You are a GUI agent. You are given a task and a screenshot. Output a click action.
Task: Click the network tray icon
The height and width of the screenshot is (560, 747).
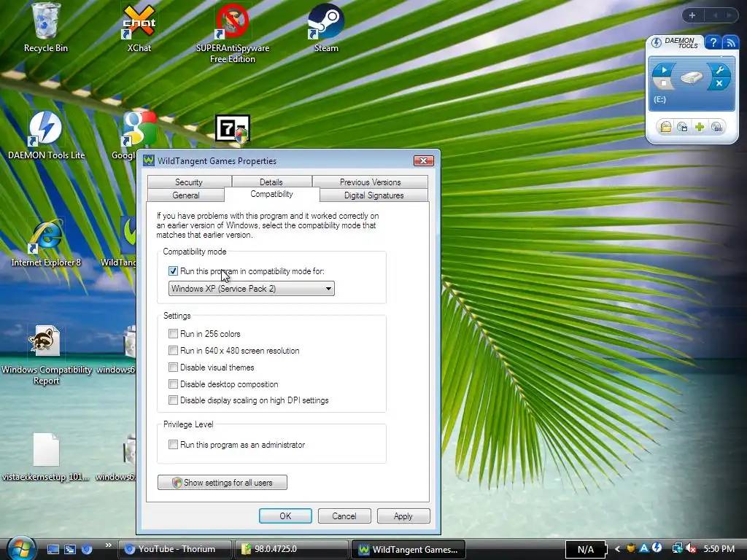[677, 549]
